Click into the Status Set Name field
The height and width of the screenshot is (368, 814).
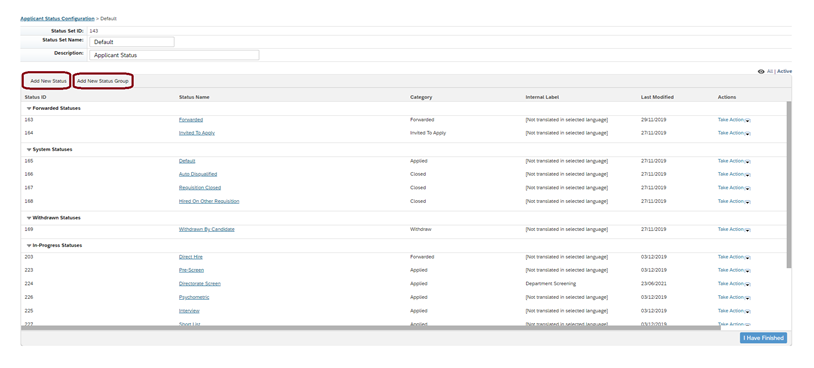[x=132, y=42]
